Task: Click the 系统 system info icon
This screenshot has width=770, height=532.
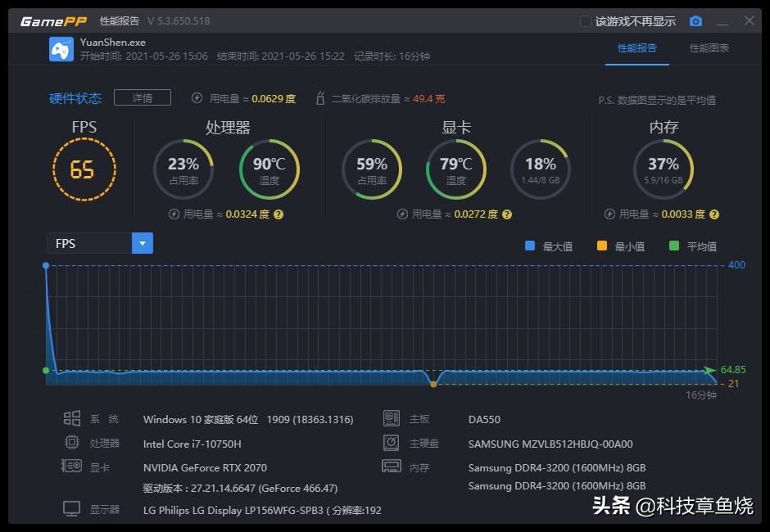Action: pyautogui.click(x=74, y=418)
